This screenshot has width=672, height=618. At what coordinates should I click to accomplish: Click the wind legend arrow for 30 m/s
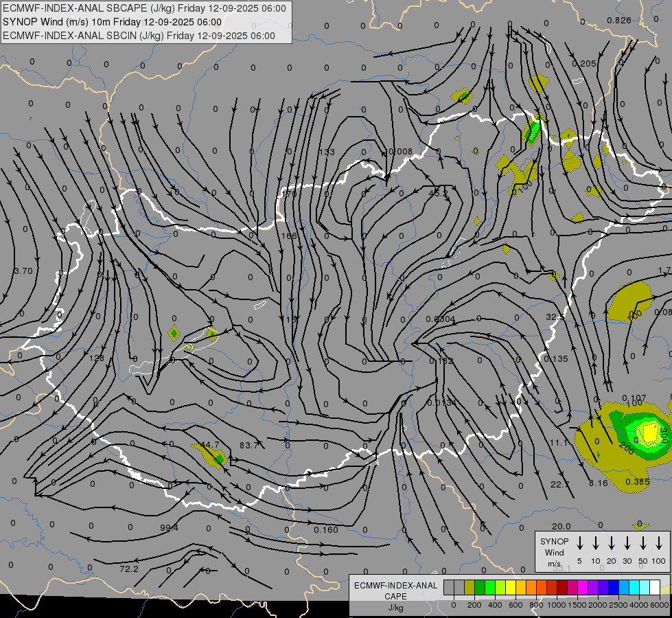click(x=627, y=543)
